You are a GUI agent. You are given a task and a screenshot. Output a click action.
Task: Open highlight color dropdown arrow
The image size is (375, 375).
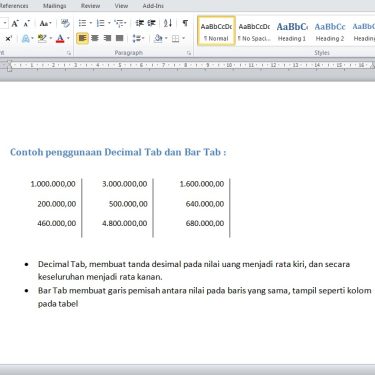[x=50, y=39]
